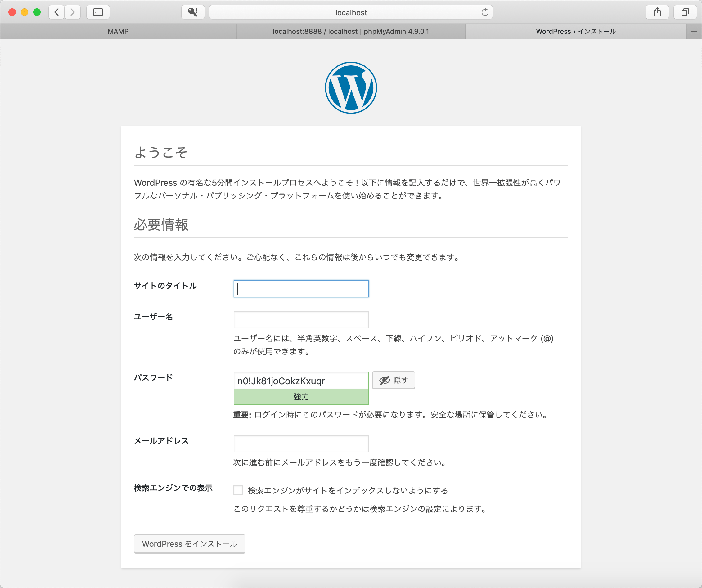Click the WordPress をインストール button
The height and width of the screenshot is (588, 702).
pos(190,544)
